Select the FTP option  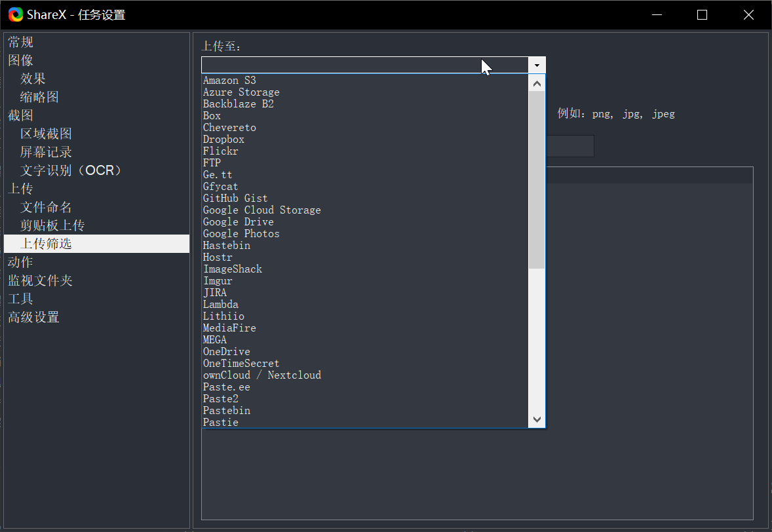pyautogui.click(x=365, y=163)
